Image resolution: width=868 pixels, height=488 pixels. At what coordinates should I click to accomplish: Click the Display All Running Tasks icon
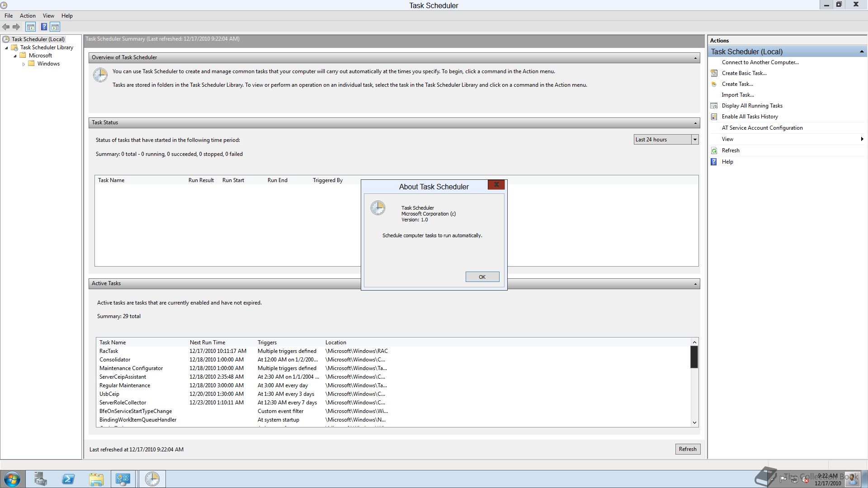pos(714,106)
